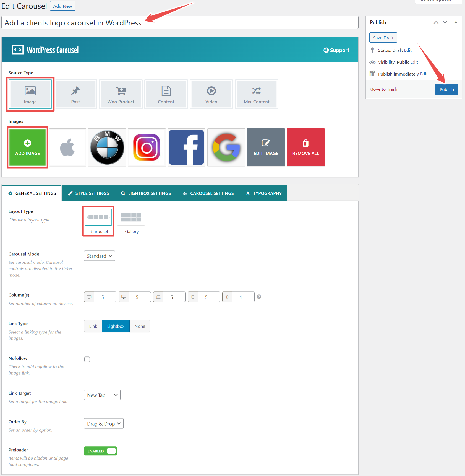Switch to Style Settings tab

tap(88, 193)
